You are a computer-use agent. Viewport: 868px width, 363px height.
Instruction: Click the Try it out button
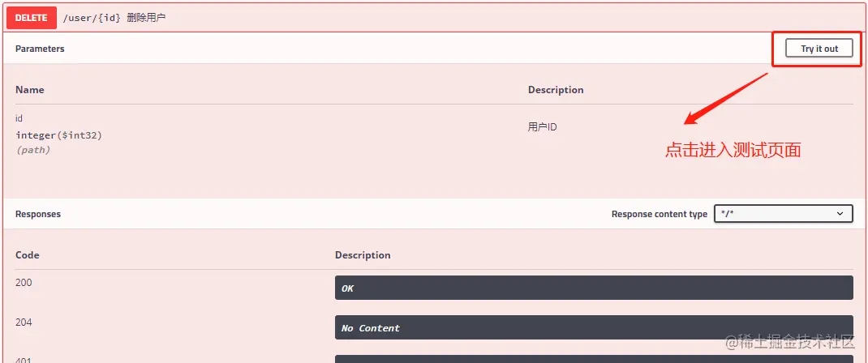click(819, 49)
